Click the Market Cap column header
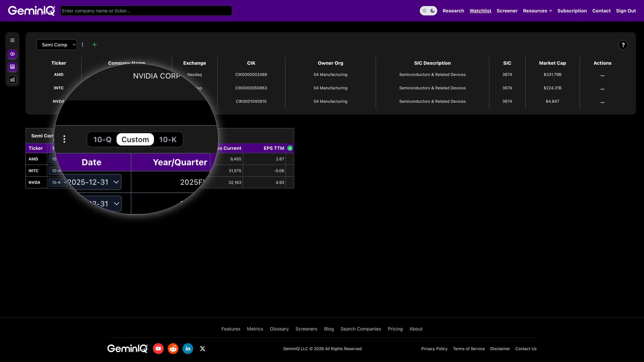The image size is (644, 362). click(552, 63)
